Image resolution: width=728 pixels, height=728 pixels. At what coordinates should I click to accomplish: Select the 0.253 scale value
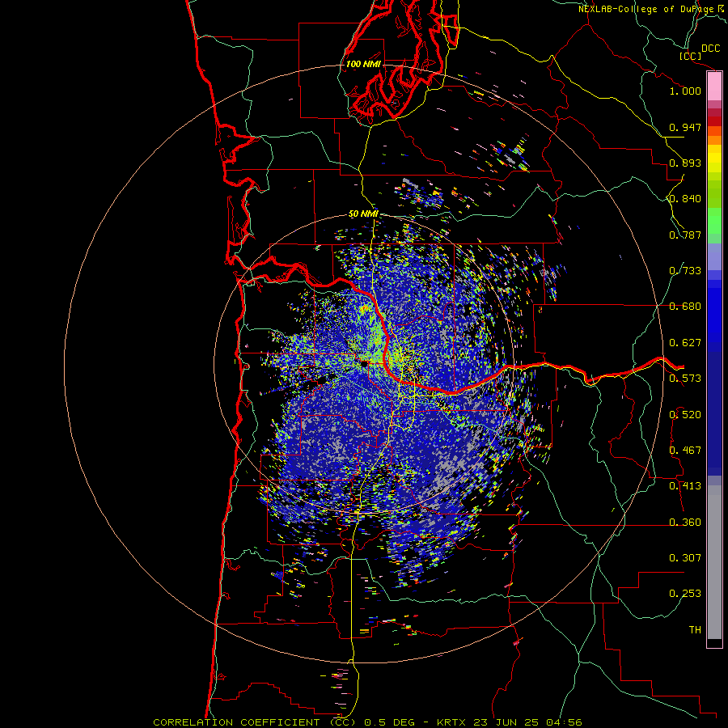pos(685,594)
